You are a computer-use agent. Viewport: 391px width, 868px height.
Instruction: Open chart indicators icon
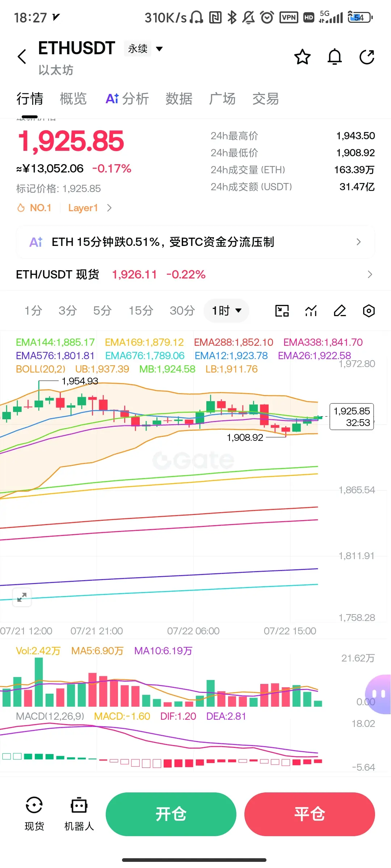click(x=311, y=311)
